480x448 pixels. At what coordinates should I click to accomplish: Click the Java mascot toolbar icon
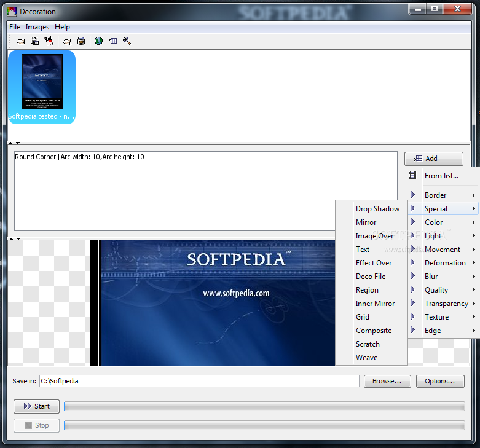tap(49, 41)
